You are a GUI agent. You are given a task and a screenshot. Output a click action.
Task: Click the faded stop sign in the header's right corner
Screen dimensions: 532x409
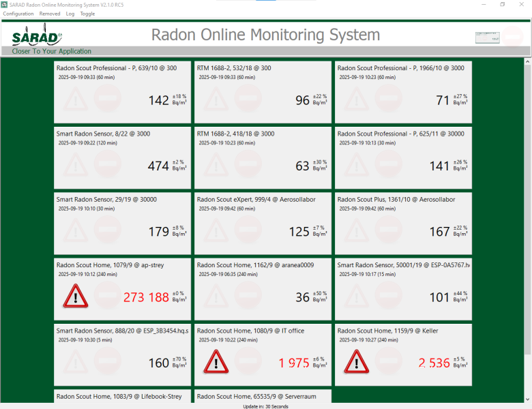512,37
